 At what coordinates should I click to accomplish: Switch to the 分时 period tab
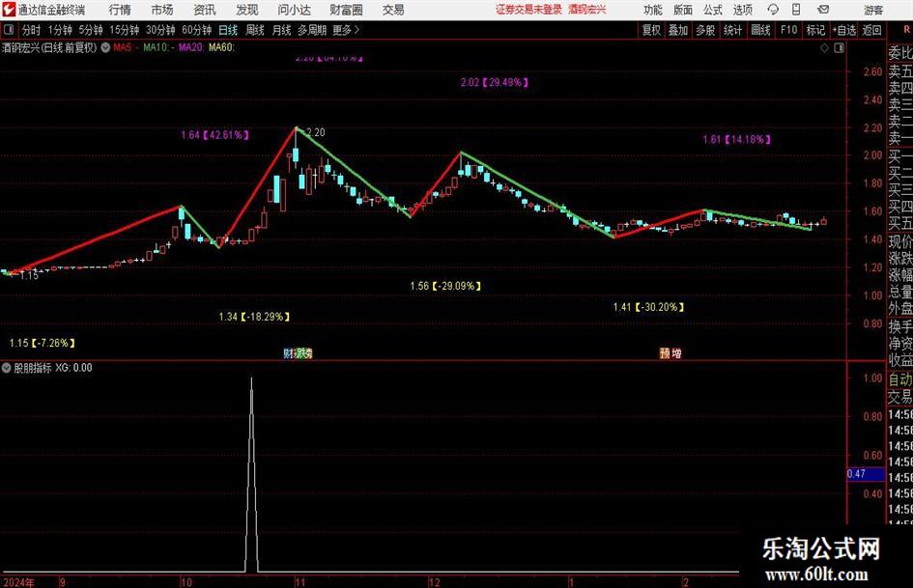tap(32, 30)
